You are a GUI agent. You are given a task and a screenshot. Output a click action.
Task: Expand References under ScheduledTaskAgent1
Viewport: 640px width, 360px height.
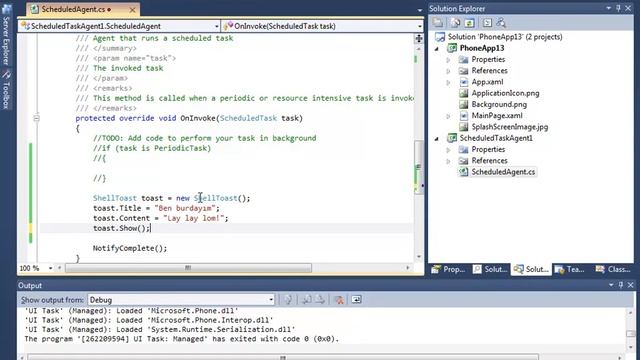click(x=448, y=161)
